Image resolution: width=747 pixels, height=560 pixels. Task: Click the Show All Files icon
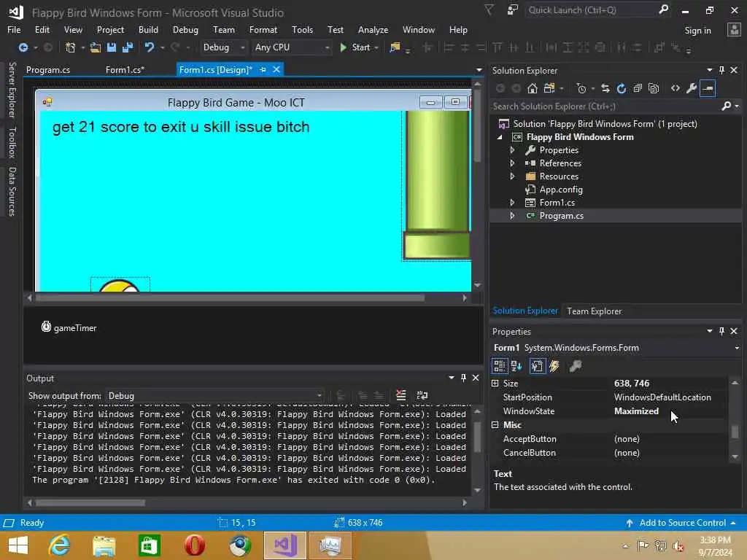click(x=654, y=88)
